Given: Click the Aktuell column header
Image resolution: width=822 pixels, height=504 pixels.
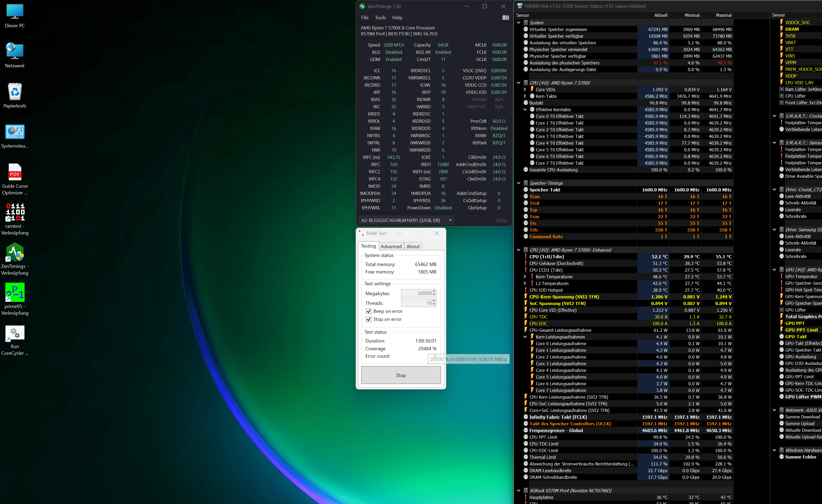Looking at the screenshot, I should tap(653, 15).
